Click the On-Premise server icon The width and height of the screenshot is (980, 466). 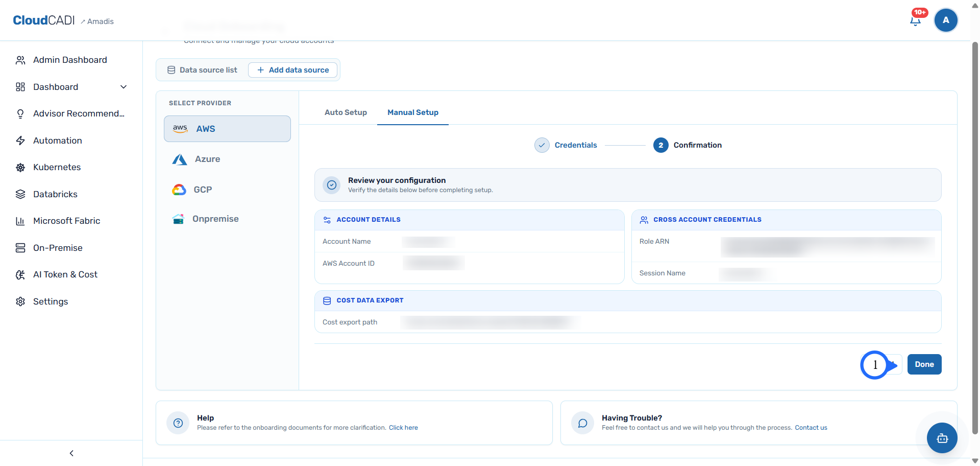pyautogui.click(x=20, y=248)
